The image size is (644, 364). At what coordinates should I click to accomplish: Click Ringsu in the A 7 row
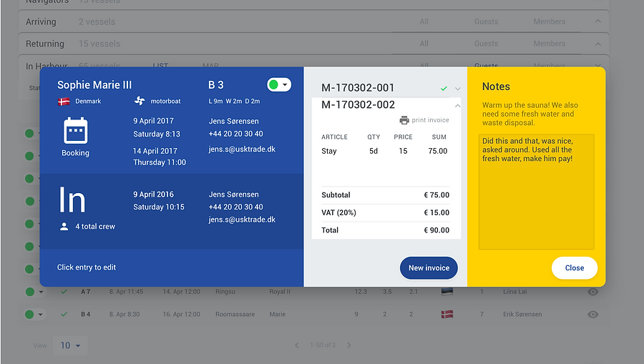[x=225, y=292]
